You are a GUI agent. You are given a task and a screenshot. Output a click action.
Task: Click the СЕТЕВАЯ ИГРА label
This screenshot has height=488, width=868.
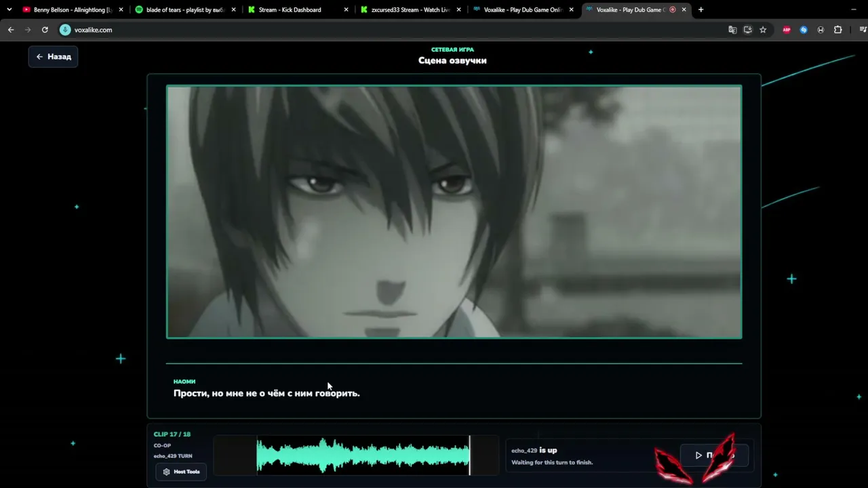tap(452, 49)
